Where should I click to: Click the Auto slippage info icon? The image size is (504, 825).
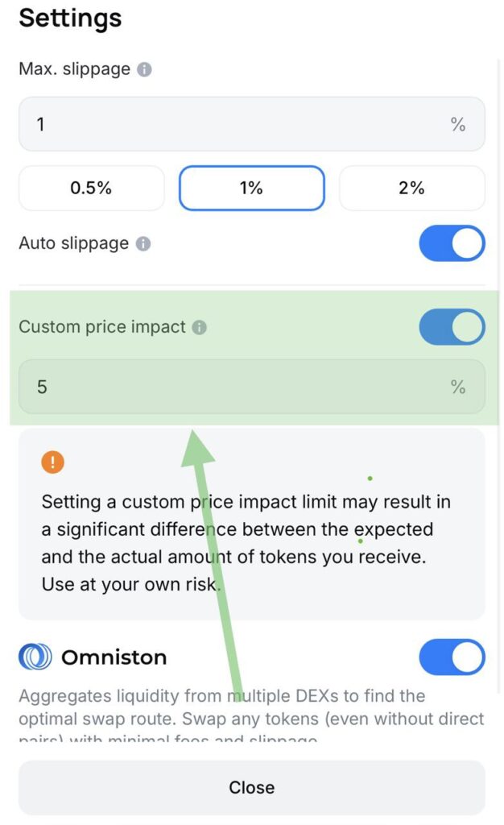143,243
